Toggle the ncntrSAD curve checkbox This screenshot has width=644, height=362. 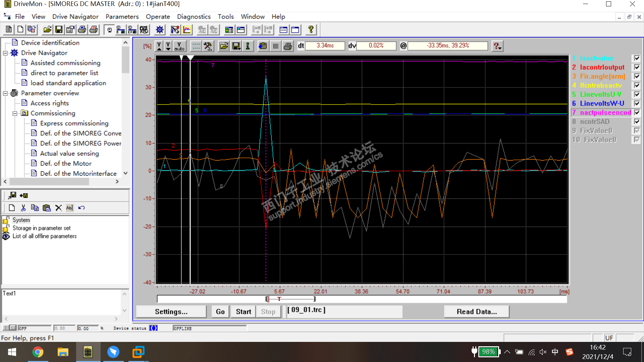click(636, 122)
